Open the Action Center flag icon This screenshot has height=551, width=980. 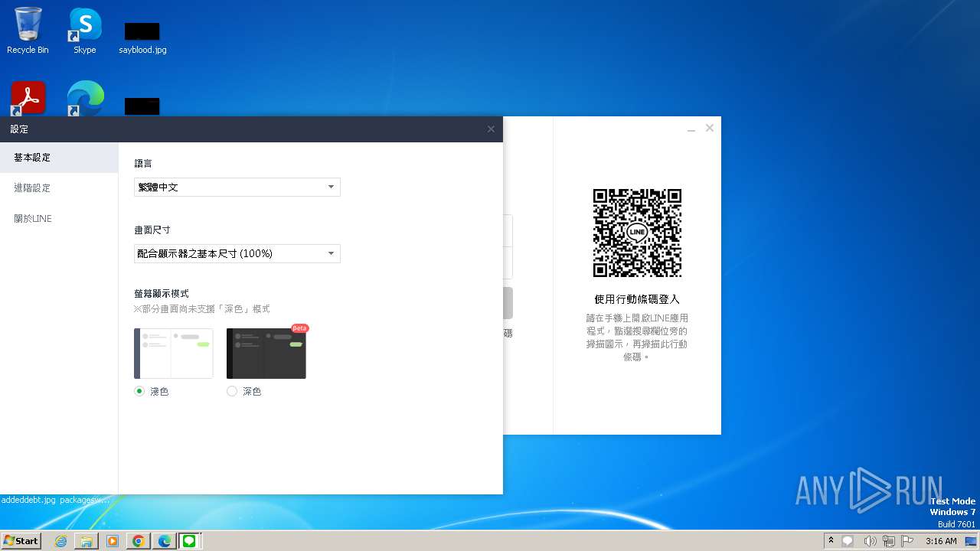point(907,541)
